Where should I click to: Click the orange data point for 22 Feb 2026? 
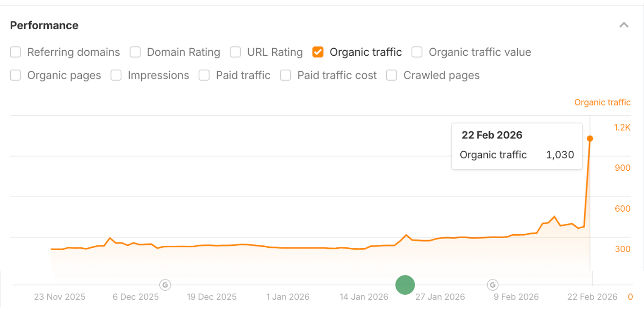coord(590,139)
